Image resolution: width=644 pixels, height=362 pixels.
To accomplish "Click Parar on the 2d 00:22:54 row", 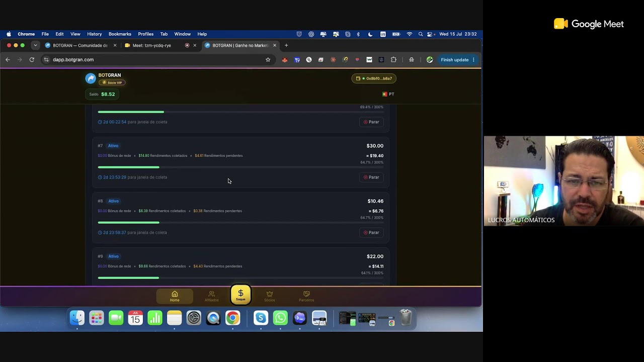I will pos(371,122).
